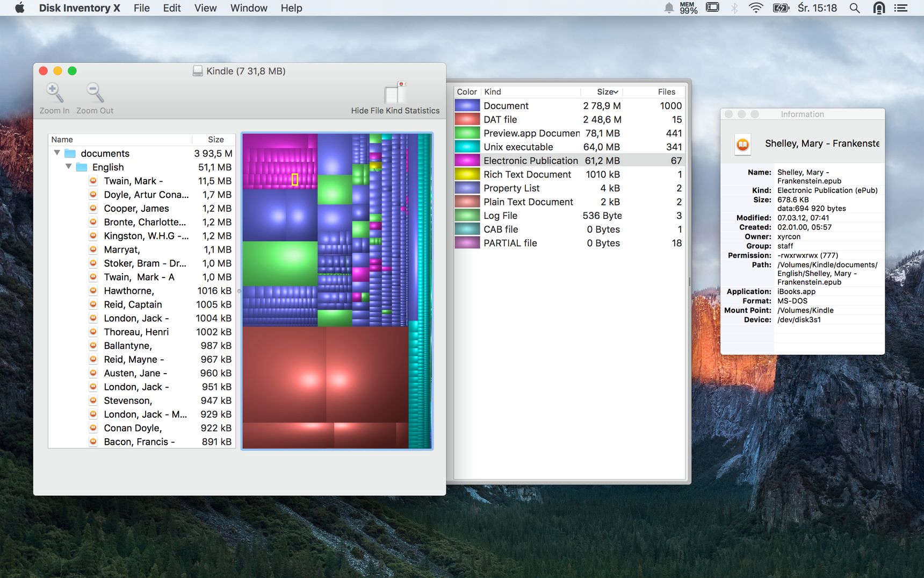Viewport: 924px width, 578px height.
Task: Click the battery status icon
Action: point(781,8)
